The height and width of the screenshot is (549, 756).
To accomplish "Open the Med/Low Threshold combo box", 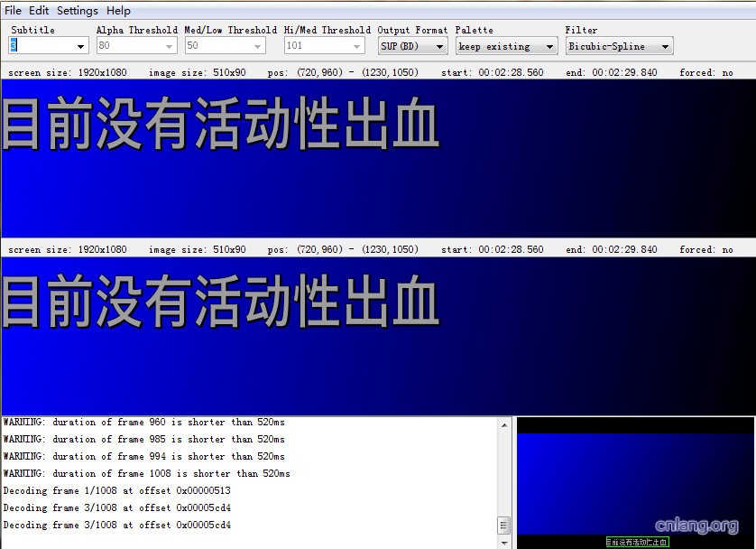I will pos(225,46).
